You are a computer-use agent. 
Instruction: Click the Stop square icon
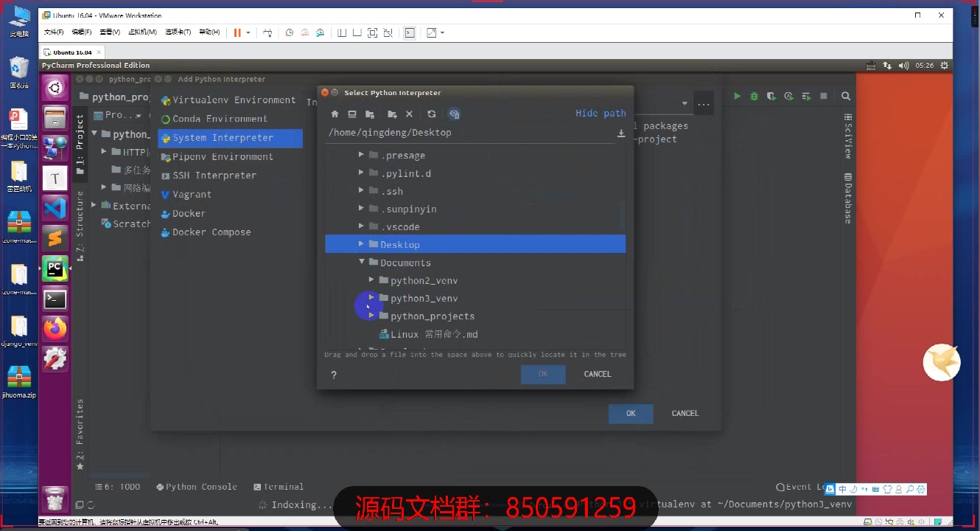824,96
